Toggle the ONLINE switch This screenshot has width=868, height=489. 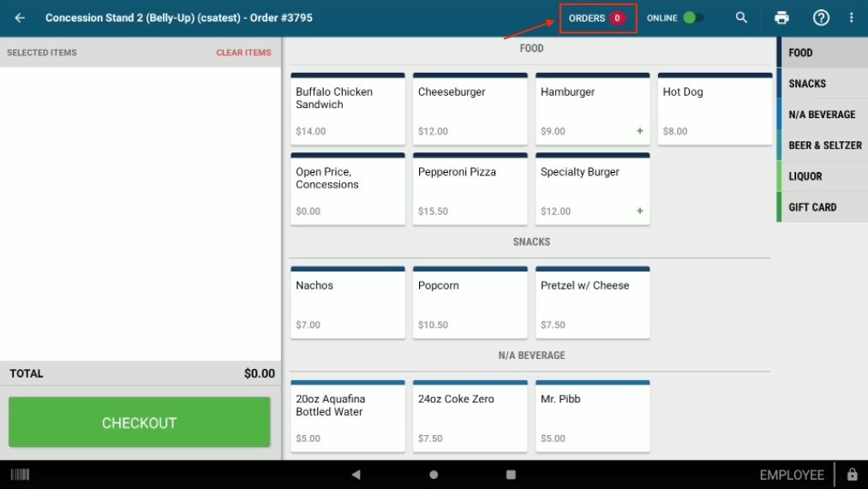pyautogui.click(x=693, y=18)
